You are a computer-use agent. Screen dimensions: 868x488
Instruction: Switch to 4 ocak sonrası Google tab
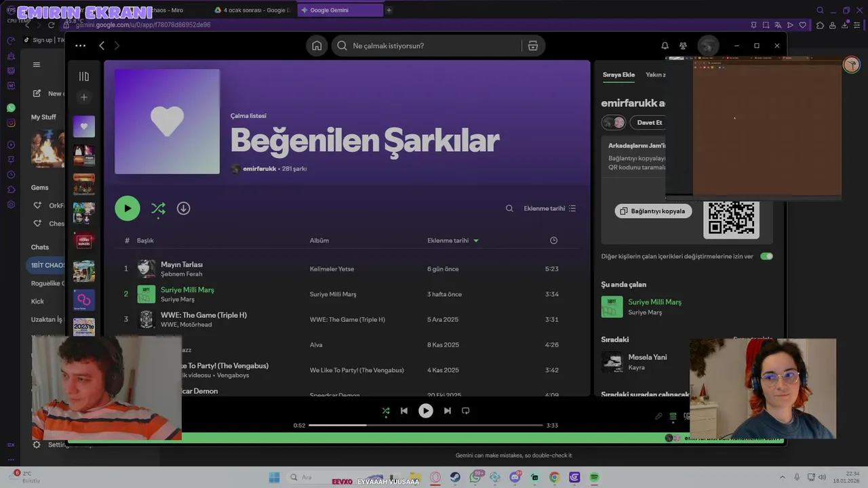point(252,10)
